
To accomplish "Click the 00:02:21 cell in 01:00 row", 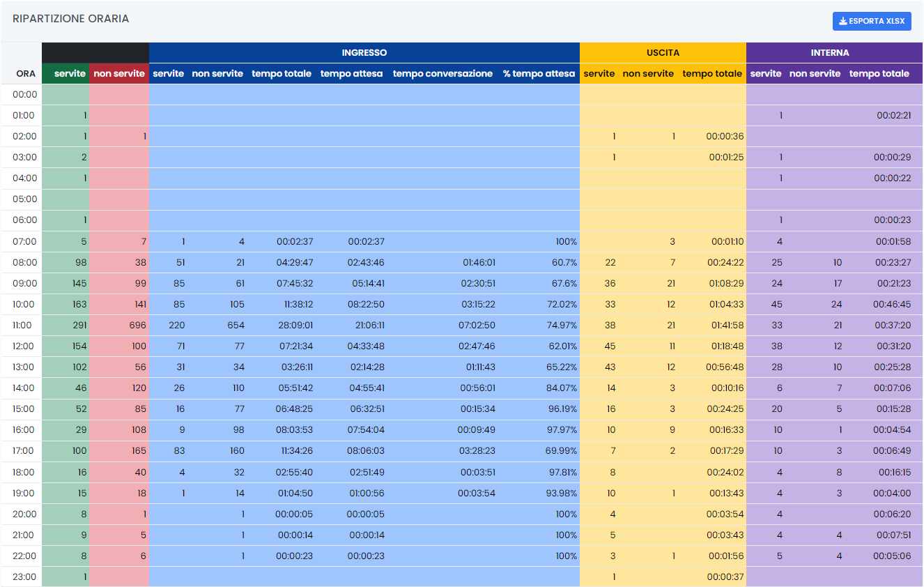I will pyautogui.click(x=893, y=116).
